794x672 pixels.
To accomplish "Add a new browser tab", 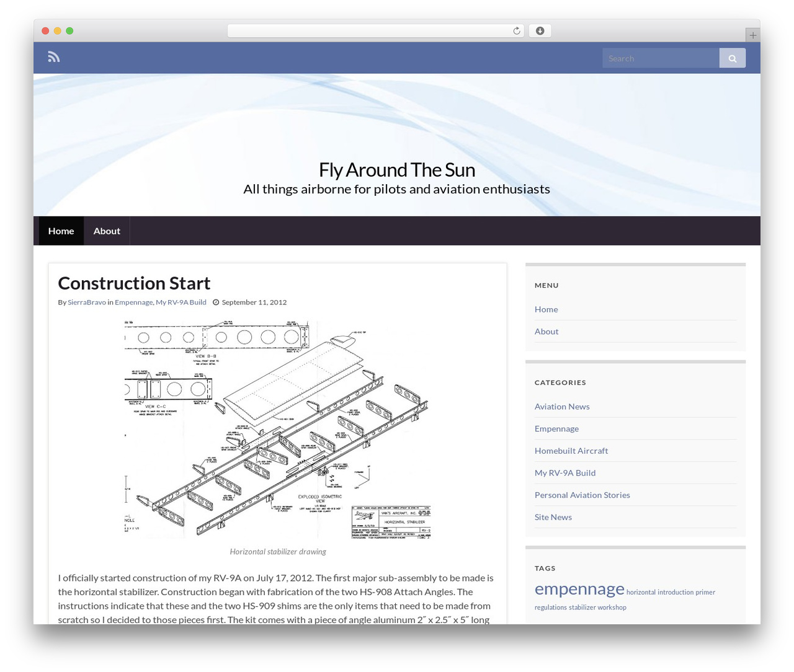I will (752, 35).
